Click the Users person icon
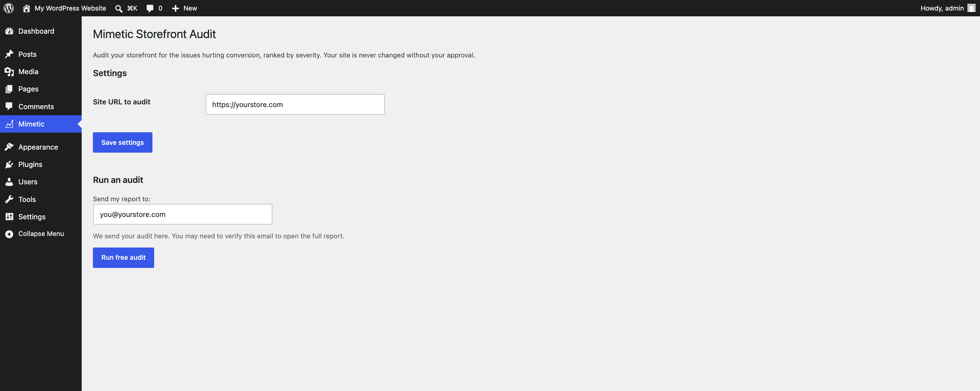Image resolution: width=980 pixels, height=391 pixels. [9, 182]
